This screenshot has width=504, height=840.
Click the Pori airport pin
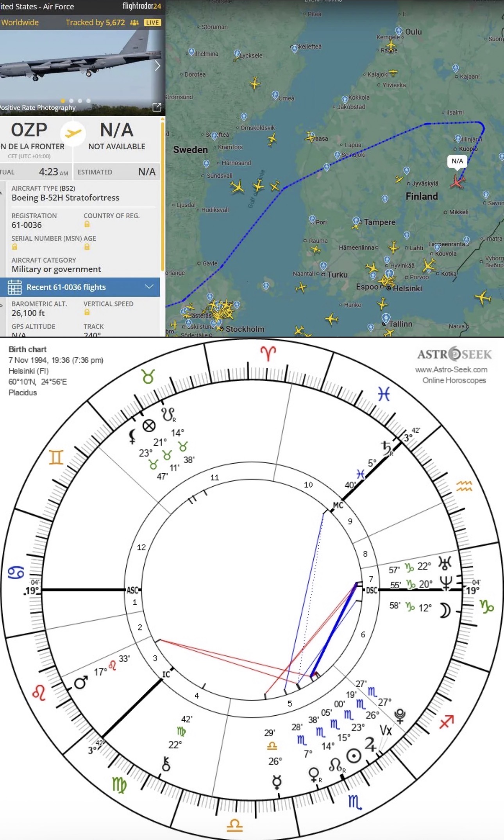tap(312, 219)
